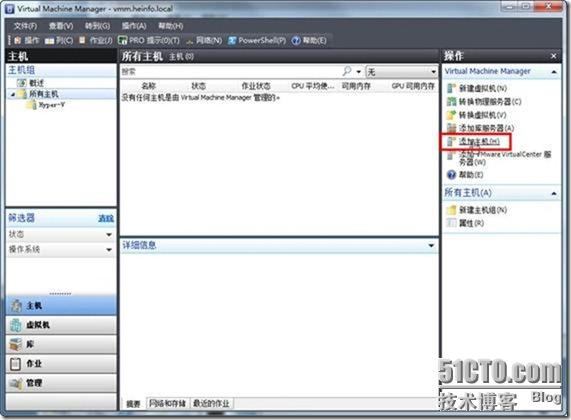
Task: Sort by the 名称 column header
Action: (x=148, y=86)
